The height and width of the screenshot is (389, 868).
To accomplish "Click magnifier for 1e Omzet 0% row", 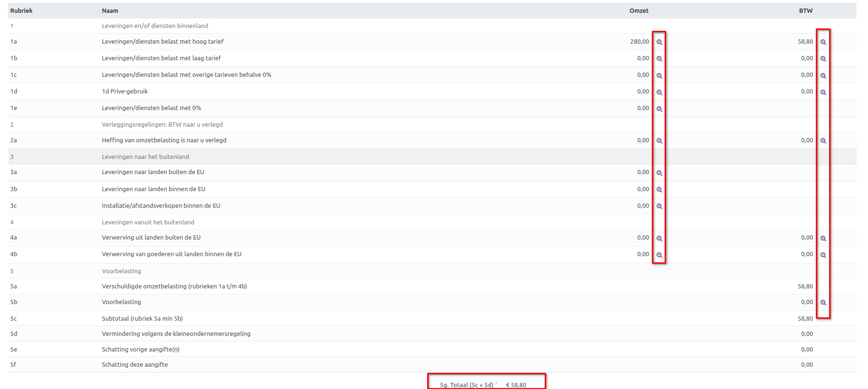I will pyautogui.click(x=659, y=109).
